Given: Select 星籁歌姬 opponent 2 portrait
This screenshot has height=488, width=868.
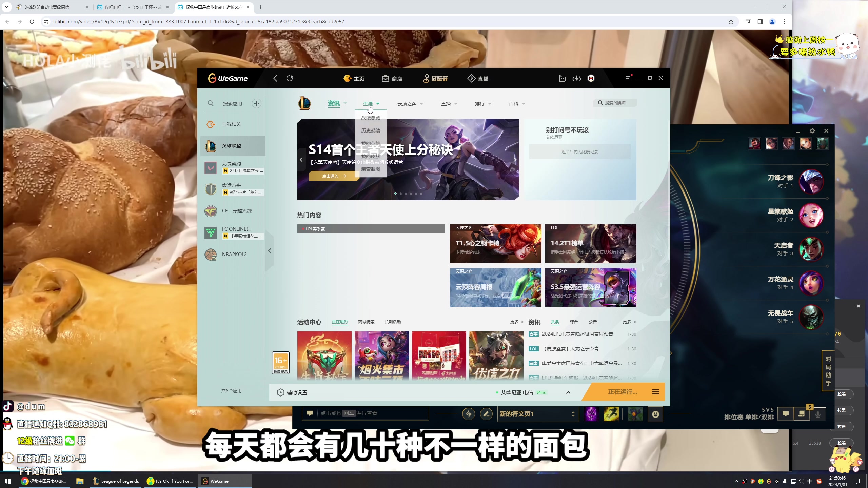Looking at the screenshot, I should [x=811, y=215].
